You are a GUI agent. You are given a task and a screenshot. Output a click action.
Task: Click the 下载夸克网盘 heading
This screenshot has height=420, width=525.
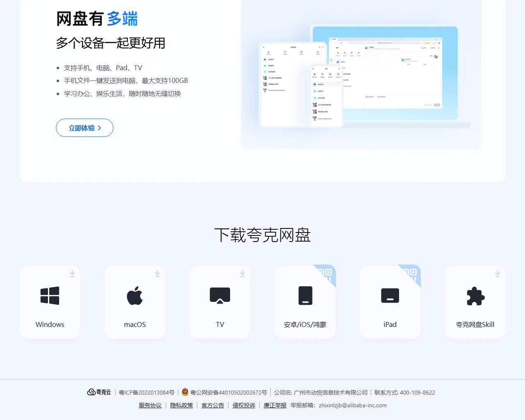(x=262, y=235)
